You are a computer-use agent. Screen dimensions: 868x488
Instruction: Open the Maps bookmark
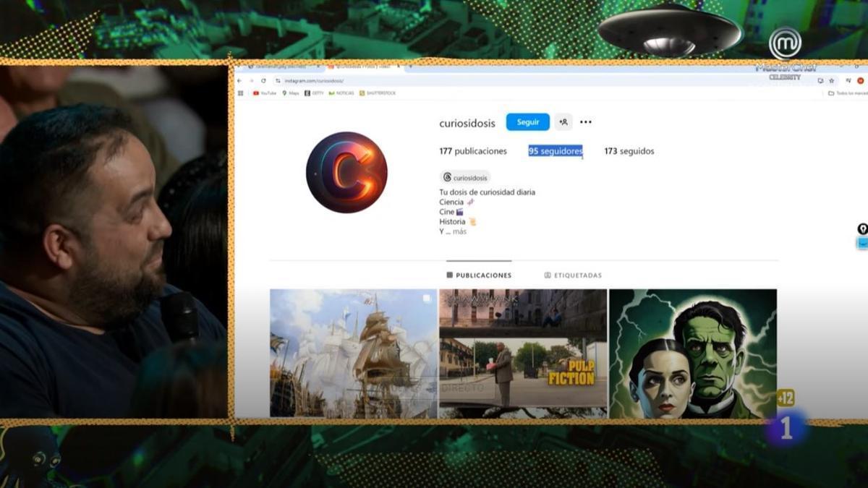(x=292, y=93)
